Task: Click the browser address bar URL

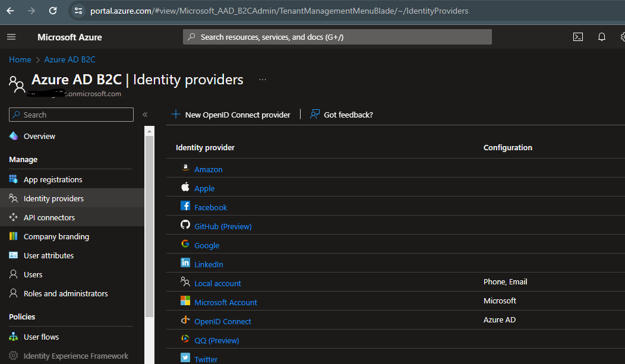Action: point(279,11)
